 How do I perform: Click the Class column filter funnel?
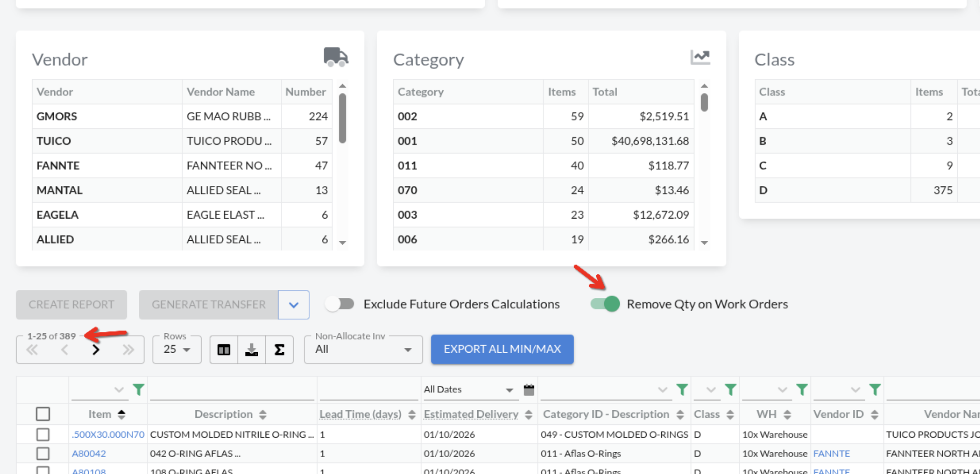pyautogui.click(x=731, y=390)
